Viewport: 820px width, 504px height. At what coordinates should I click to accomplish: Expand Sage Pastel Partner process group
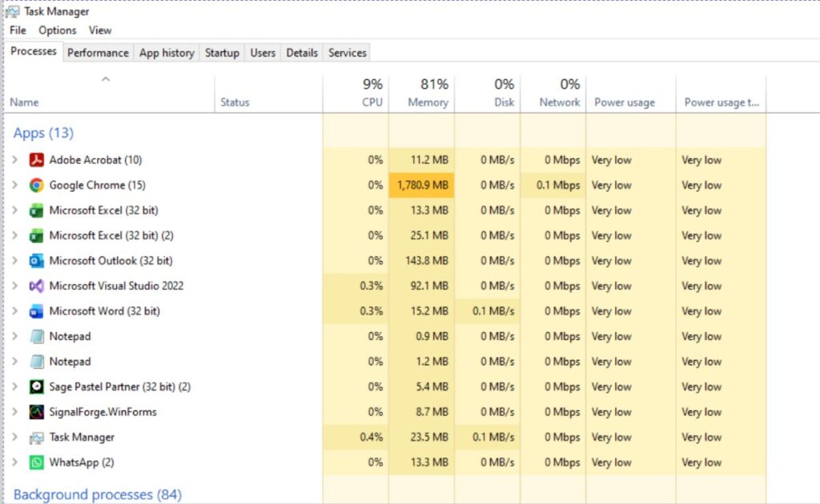click(14, 386)
